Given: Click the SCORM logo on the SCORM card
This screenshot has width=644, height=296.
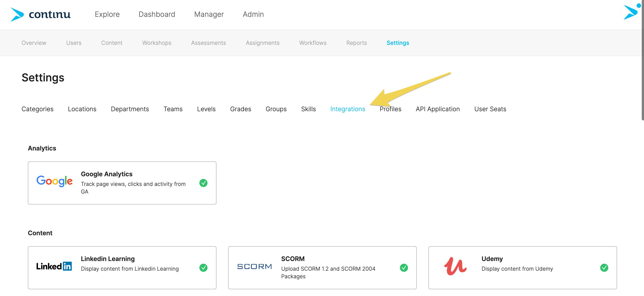Looking at the screenshot, I should pyautogui.click(x=254, y=267).
